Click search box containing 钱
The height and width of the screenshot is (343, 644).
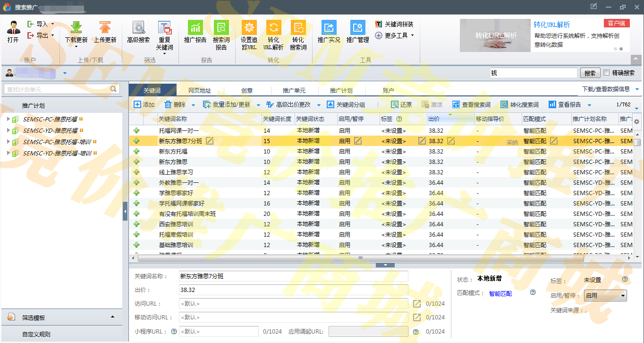pos(534,73)
